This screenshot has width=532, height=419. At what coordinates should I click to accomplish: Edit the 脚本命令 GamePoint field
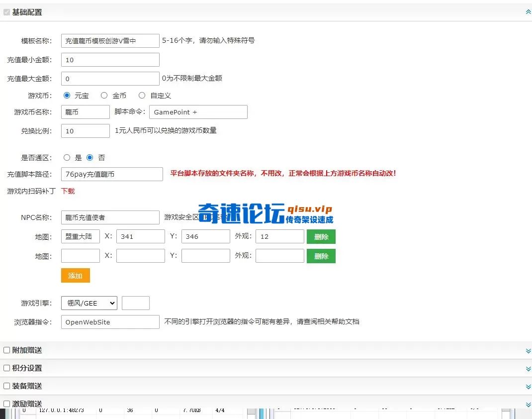[198, 112]
